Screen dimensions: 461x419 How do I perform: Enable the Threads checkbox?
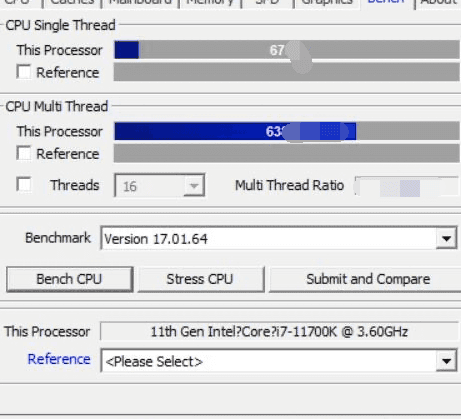pos(24,184)
